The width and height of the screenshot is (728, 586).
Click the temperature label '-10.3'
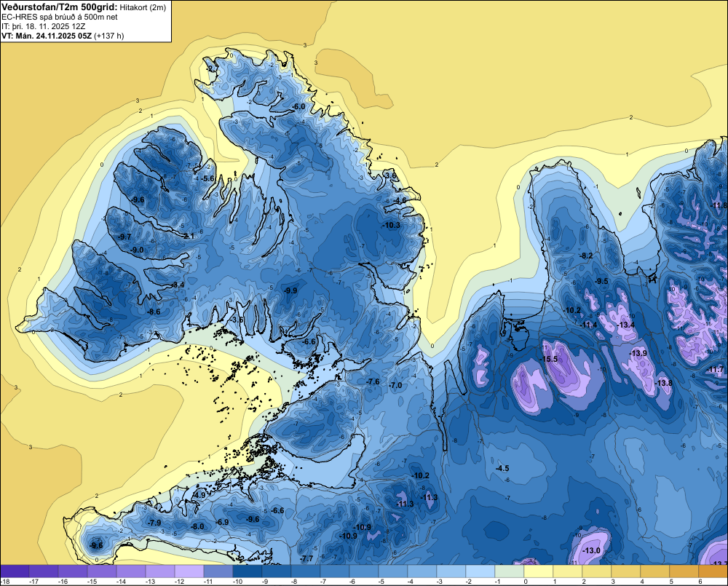click(392, 225)
